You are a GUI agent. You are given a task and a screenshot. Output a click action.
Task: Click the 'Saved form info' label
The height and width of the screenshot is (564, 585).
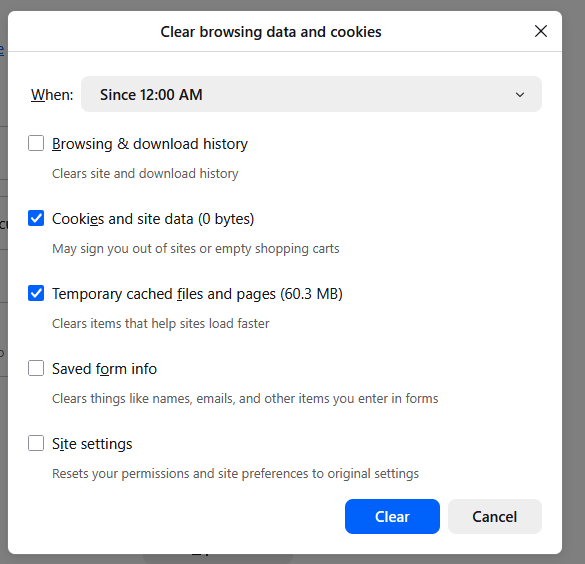coord(104,369)
